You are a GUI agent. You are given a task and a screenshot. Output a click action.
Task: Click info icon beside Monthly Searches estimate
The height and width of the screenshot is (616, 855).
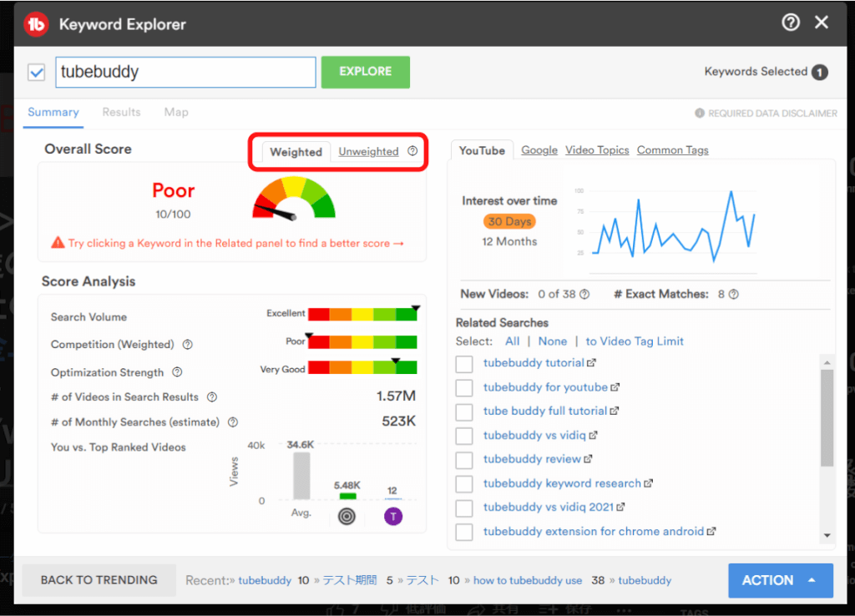coord(233,422)
